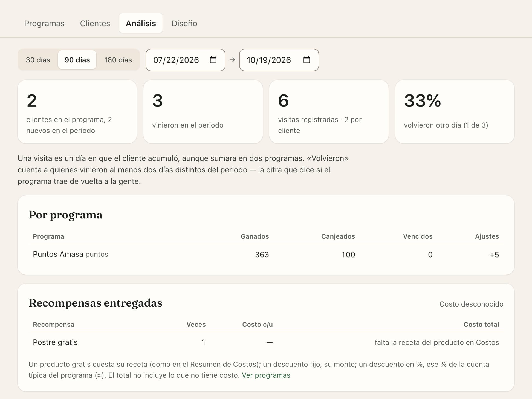Click the Costo desconocido label
This screenshot has height=399, width=532.
click(471, 304)
